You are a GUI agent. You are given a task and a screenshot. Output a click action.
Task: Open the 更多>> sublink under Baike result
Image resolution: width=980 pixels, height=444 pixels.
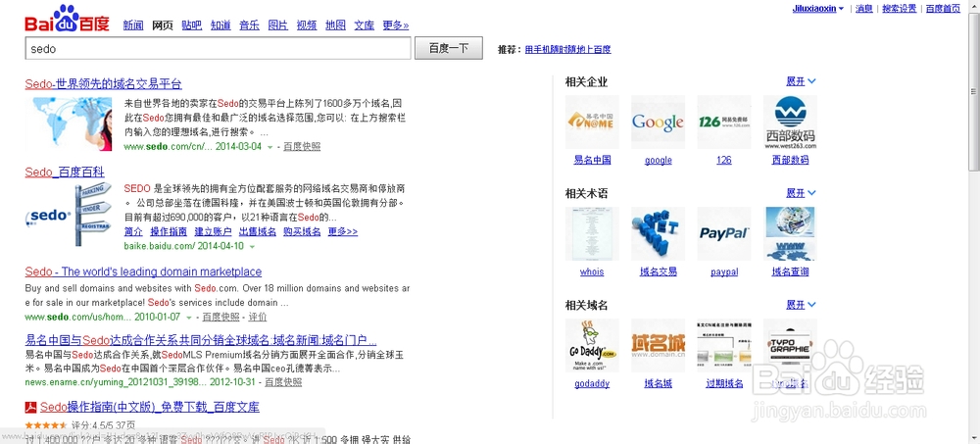coord(342,232)
